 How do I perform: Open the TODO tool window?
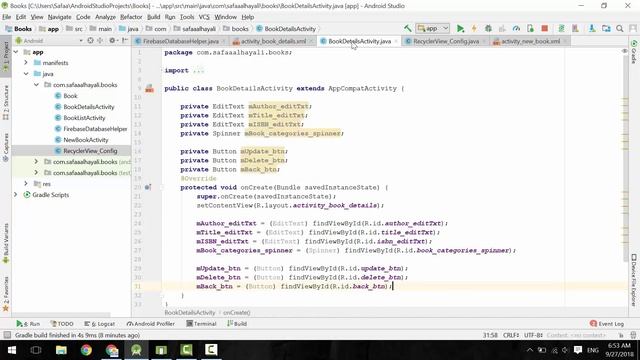(x=62, y=324)
